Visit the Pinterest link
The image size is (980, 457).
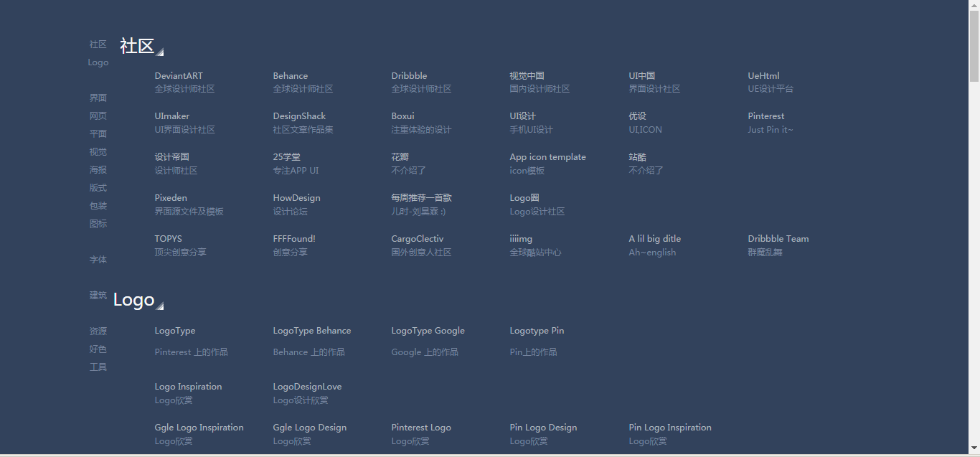[766, 116]
